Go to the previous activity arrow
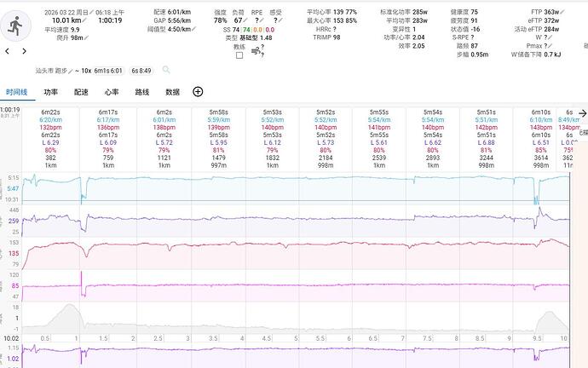This screenshot has height=368, width=588. pos(7,51)
